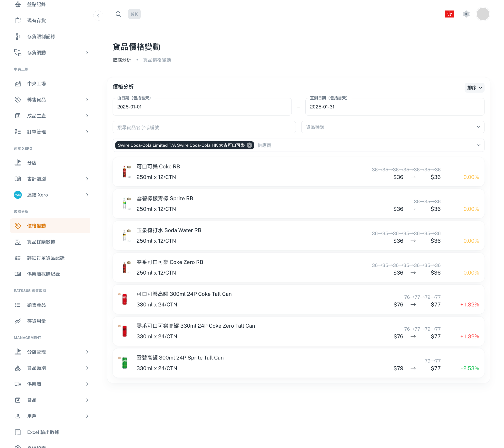Expand the 存貨調動 submenu chevron
This screenshot has height=448, width=504.
87,52
